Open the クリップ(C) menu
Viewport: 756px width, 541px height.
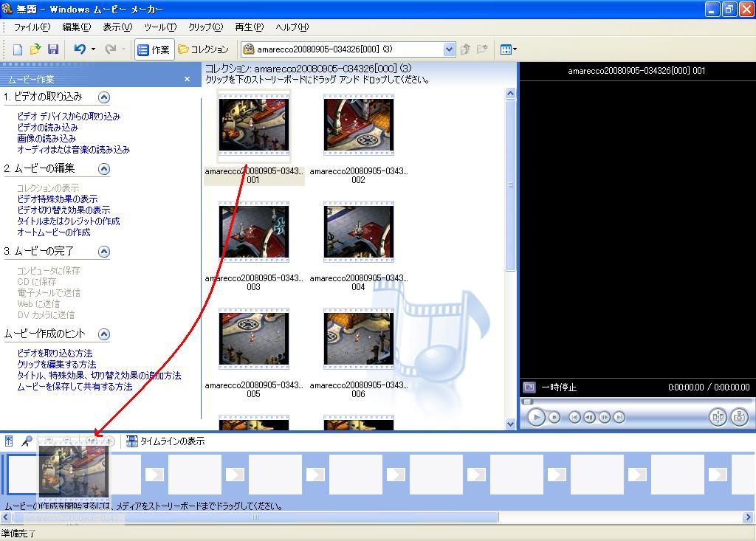206,27
